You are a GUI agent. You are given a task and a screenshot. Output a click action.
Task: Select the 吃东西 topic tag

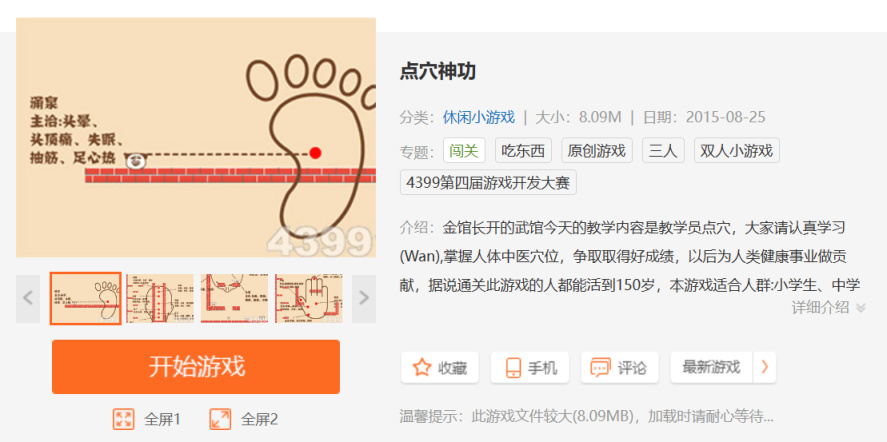523,151
